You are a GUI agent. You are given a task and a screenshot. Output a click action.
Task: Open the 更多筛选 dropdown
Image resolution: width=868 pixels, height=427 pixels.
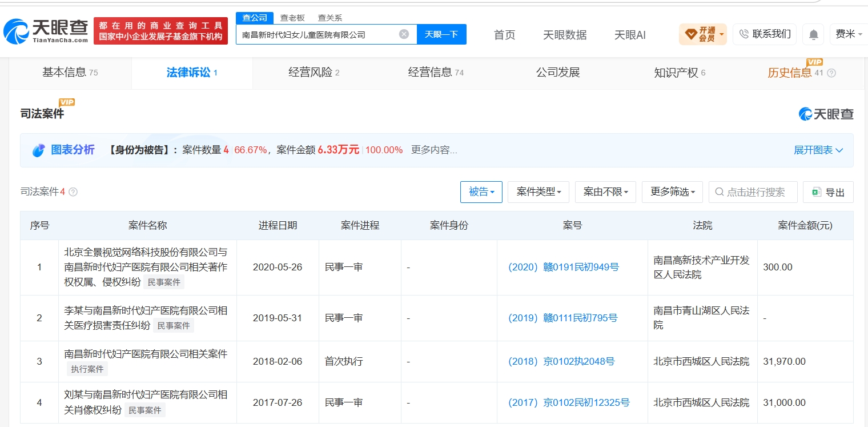[672, 192]
